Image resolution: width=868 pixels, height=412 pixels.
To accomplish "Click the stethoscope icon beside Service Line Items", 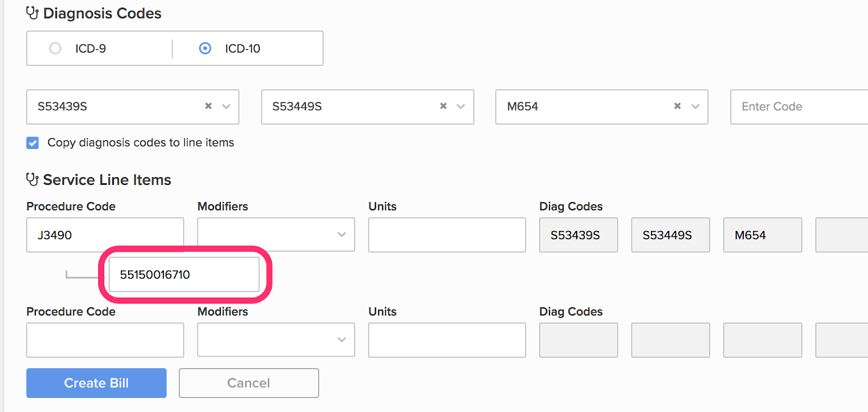I will coord(32,179).
